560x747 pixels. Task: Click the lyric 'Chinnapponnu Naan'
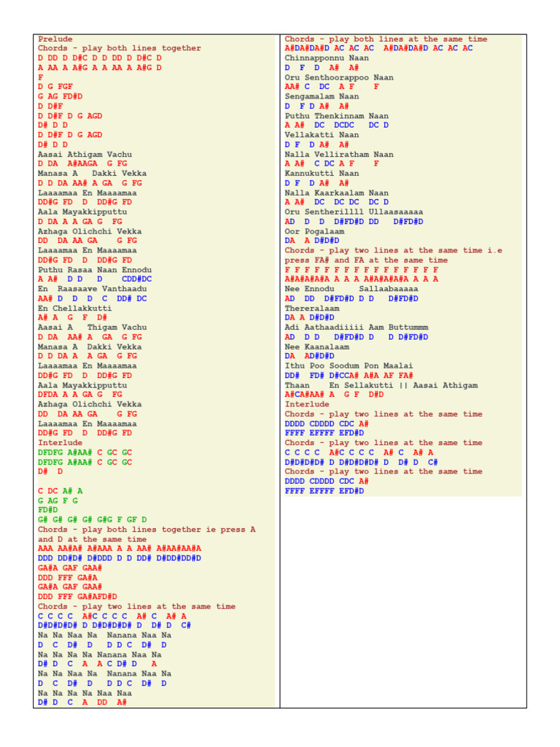[327, 58]
